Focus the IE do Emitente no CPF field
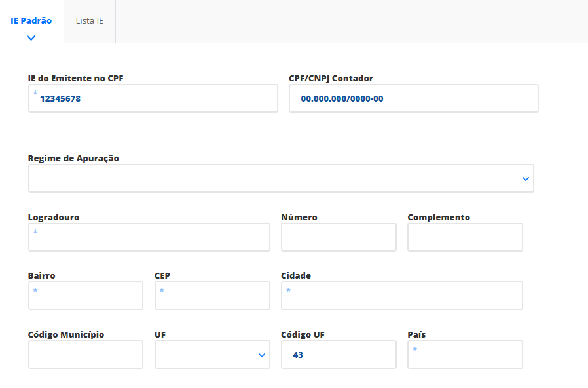 coord(153,98)
